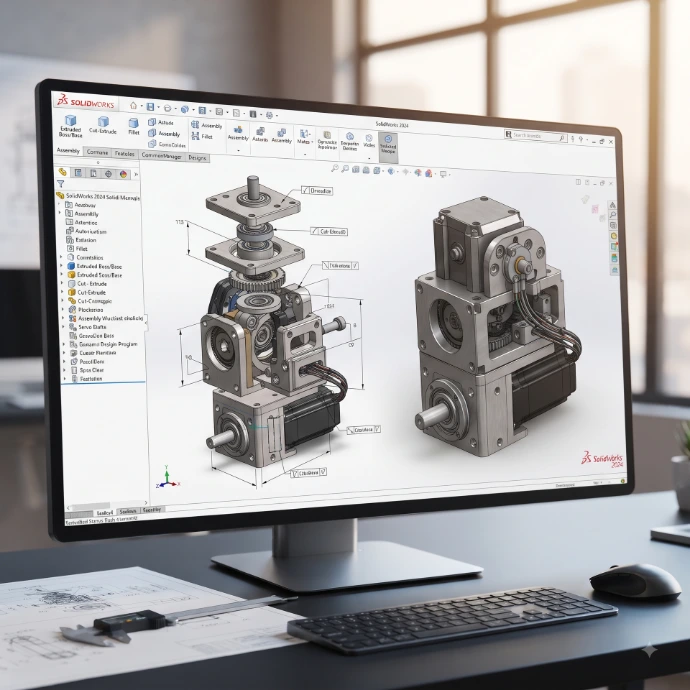Click the home icon at top of the right task pane
The width and height of the screenshot is (690, 690).
612,205
